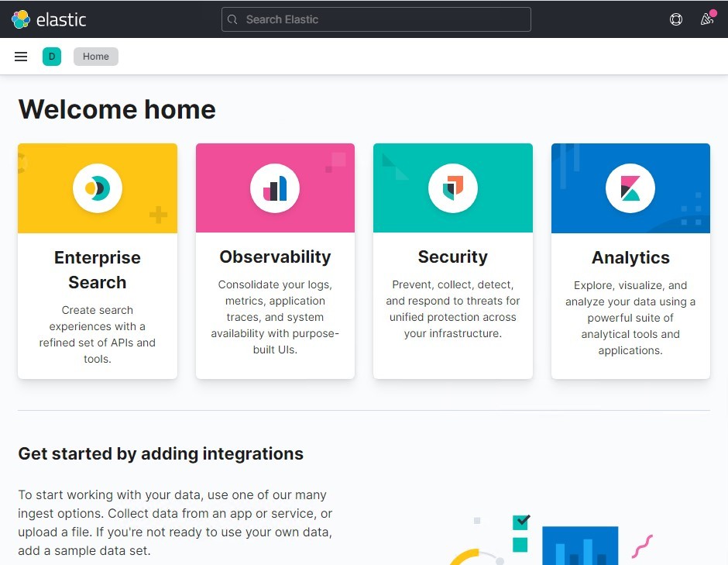The width and height of the screenshot is (728, 565).
Task: Open the Enterprise Search card title
Action: tap(98, 270)
